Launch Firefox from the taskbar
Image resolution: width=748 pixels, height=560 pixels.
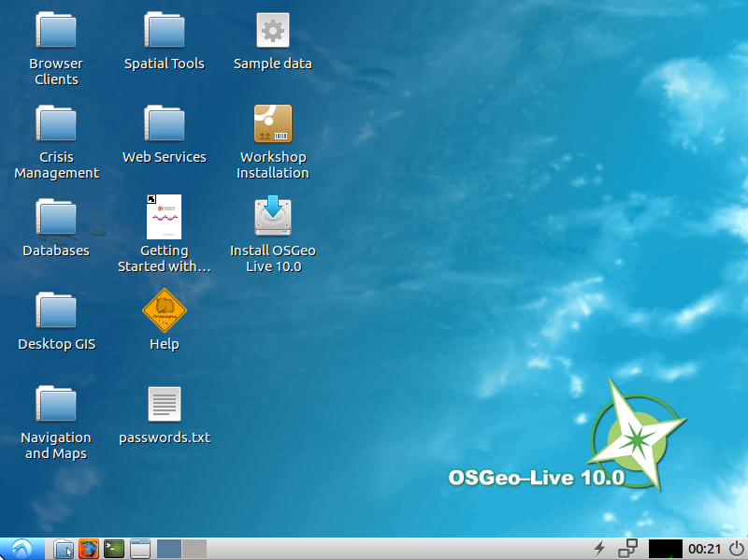point(89,549)
